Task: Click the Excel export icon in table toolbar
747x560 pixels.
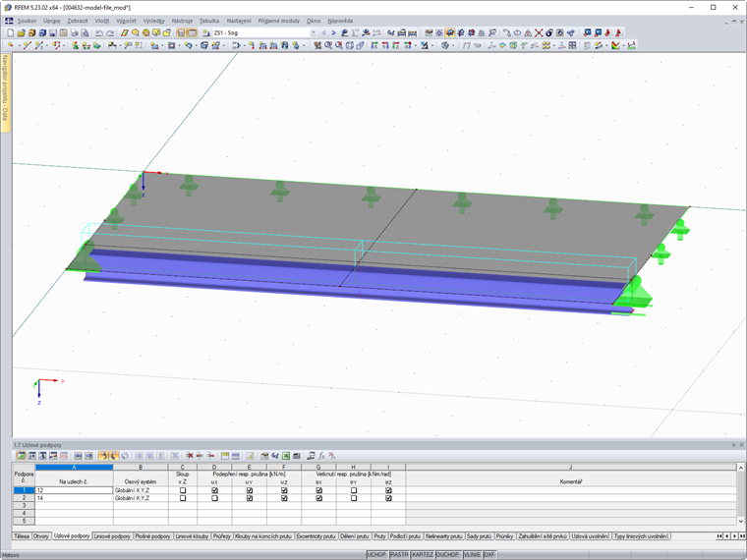Action: point(286,456)
